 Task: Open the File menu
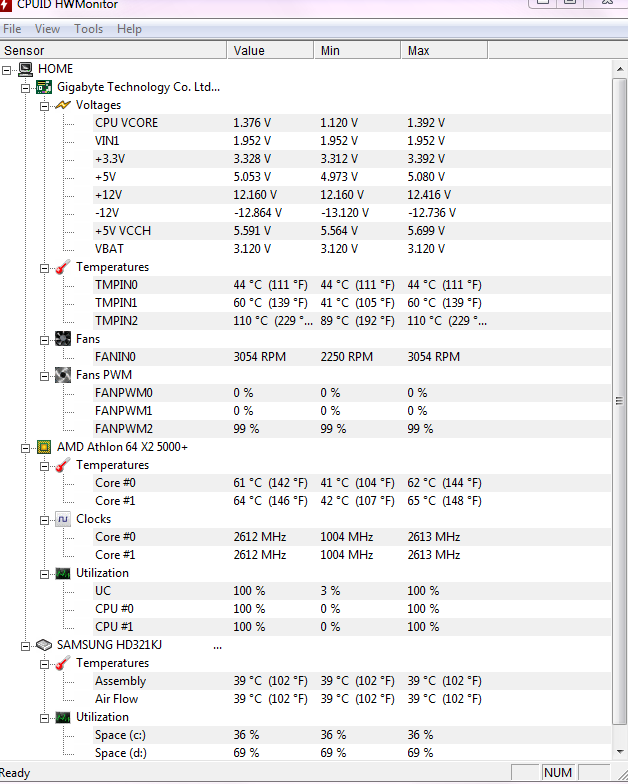coord(12,29)
